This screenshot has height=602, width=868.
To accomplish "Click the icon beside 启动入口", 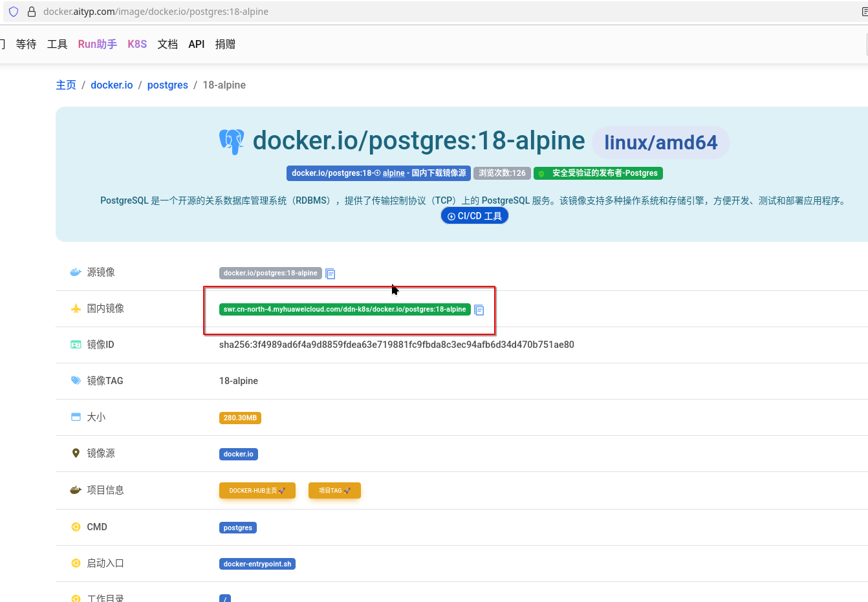I will point(76,563).
